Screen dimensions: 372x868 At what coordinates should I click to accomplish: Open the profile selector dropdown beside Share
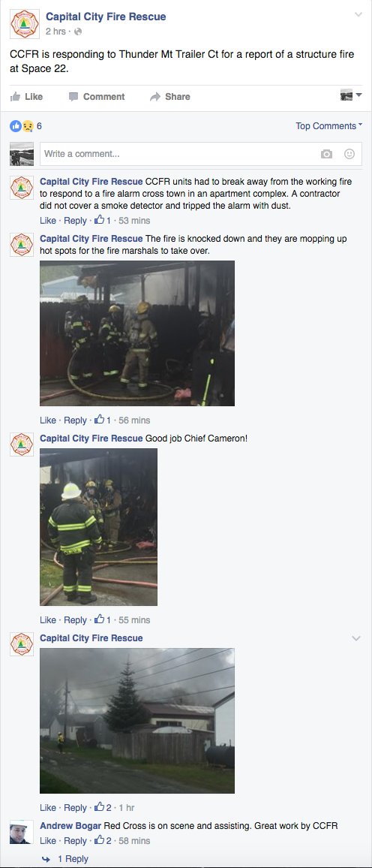click(351, 95)
